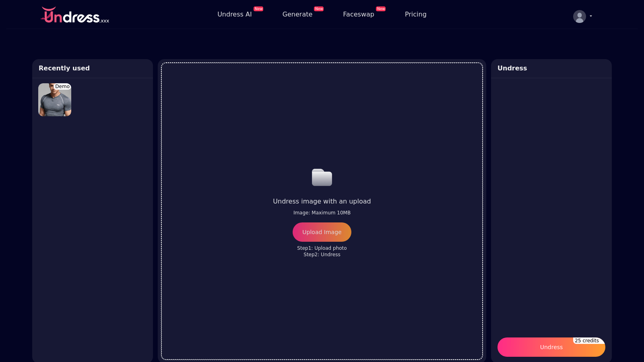Viewport: 644px width, 362px height.
Task: Click the folder icon in the upload area
Action: (x=322, y=177)
